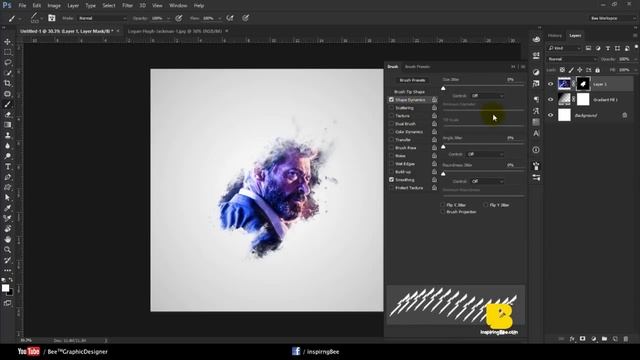Enable airbrush-style build-up icon

(x=230, y=18)
